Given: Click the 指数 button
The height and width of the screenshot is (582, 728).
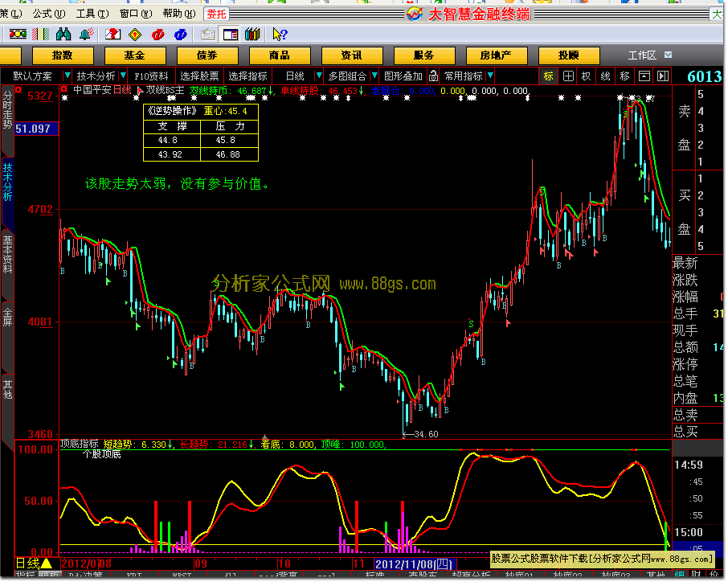Looking at the screenshot, I should point(62,55).
